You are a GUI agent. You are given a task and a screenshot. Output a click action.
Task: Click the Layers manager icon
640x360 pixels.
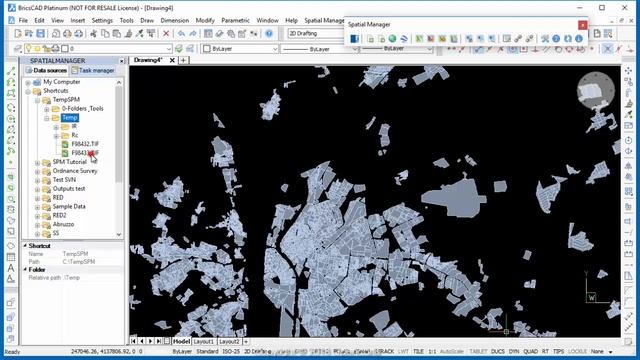click(x=18, y=49)
